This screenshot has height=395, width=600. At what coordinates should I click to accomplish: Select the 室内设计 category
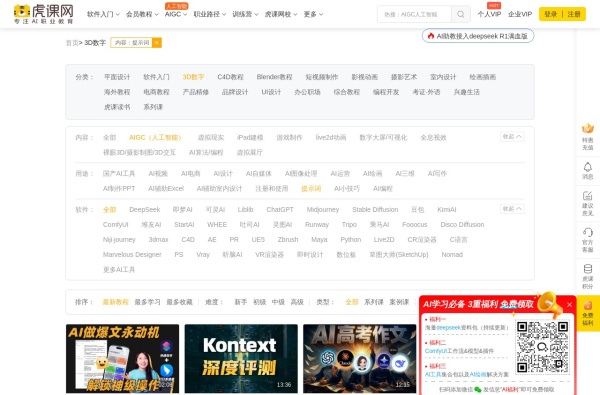(443, 77)
